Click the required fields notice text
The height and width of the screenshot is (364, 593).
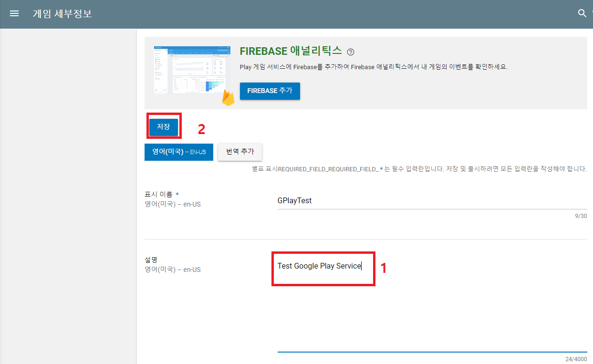tap(419, 169)
